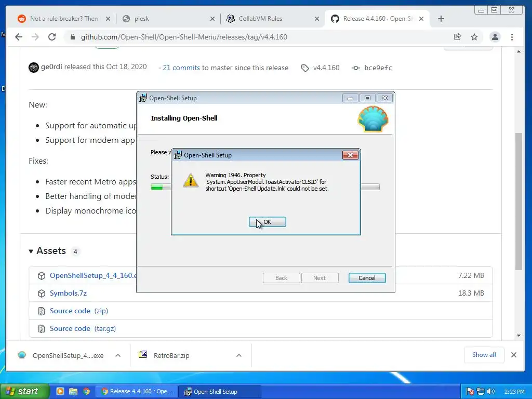The width and height of the screenshot is (532, 399).
Task: Open Chrome profile avatar
Action: pyautogui.click(x=495, y=37)
